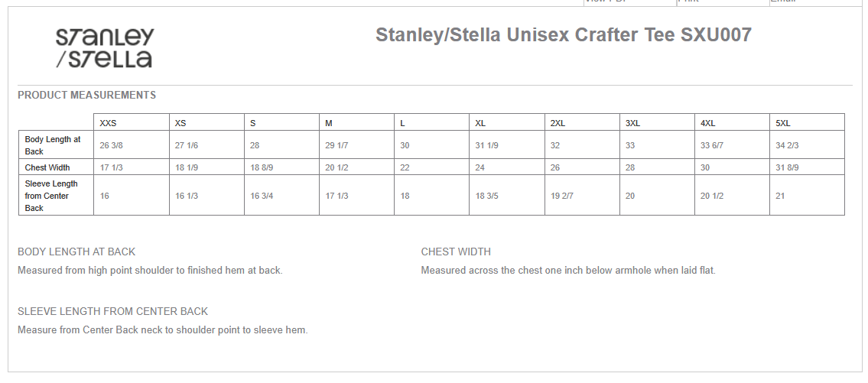The width and height of the screenshot is (868, 383).
Task: Click the XXS size column header
Action: pyautogui.click(x=108, y=123)
